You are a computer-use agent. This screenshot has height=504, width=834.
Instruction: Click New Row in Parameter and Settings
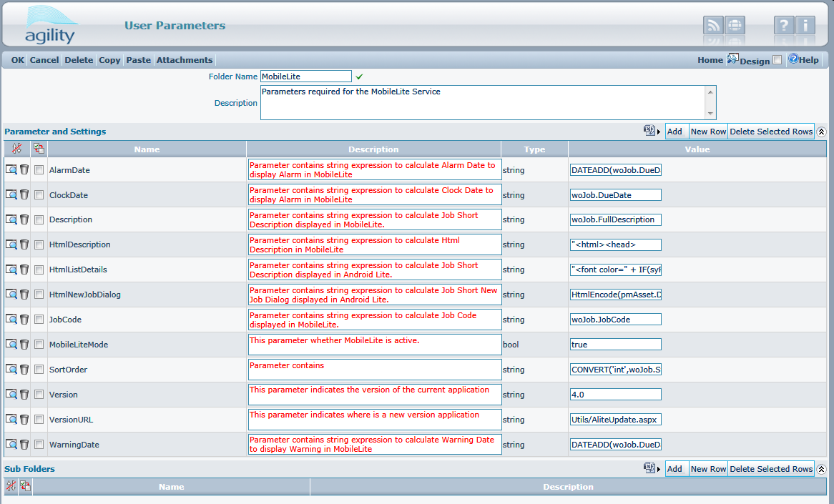[708, 132]
